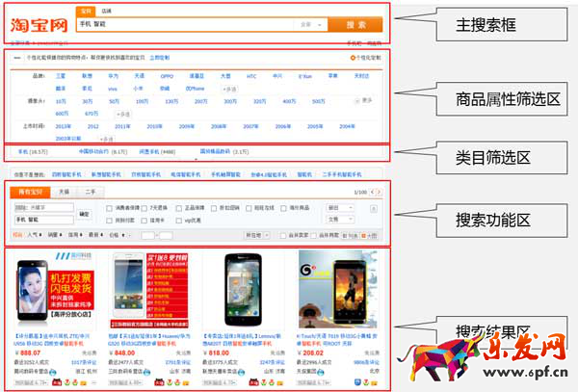This screenshot has height=392, width=578.
Task: Open the category dropdown inside the search box
Action: coord(311,25)
